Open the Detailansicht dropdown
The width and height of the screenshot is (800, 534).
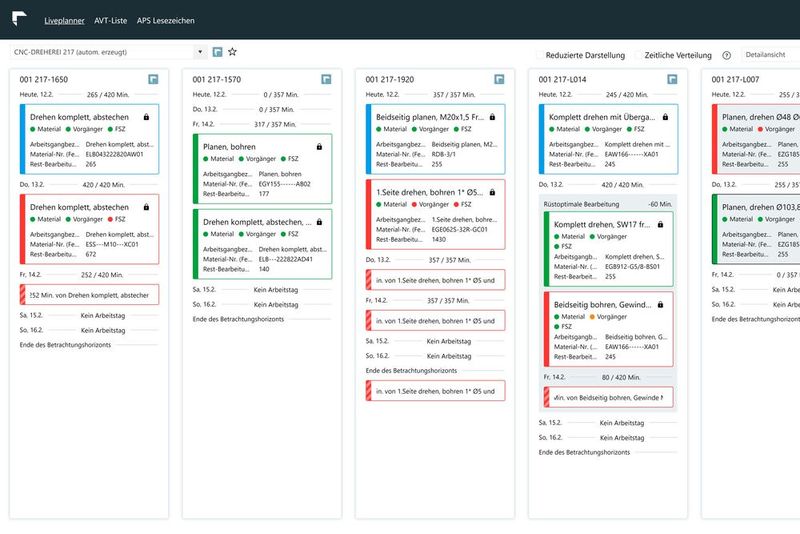tap(770, 55)
